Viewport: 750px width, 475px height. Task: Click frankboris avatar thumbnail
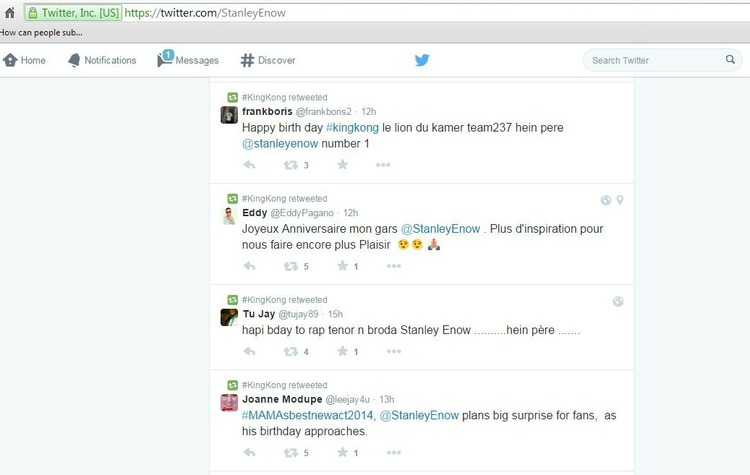[x=229, y=115]
